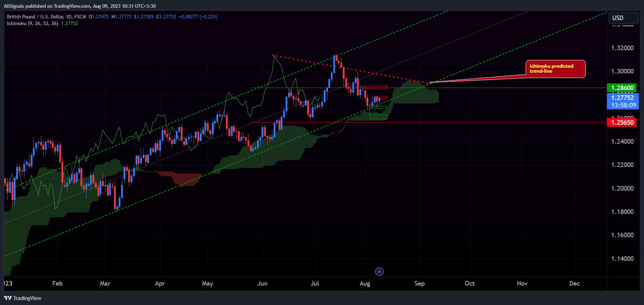
Task: Click the 1.32000 price scale value
Action: point(622,48)
